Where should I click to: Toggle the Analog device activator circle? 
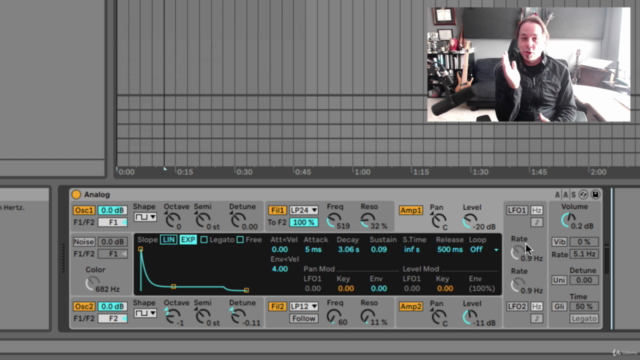(x=76, y=195)
